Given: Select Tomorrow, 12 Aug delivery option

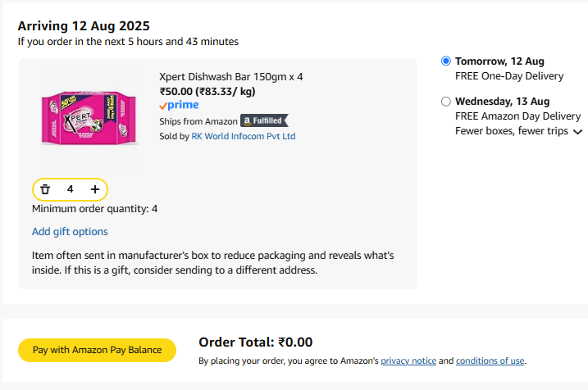Looking at the screenshot, I should [x=446, y=61].
